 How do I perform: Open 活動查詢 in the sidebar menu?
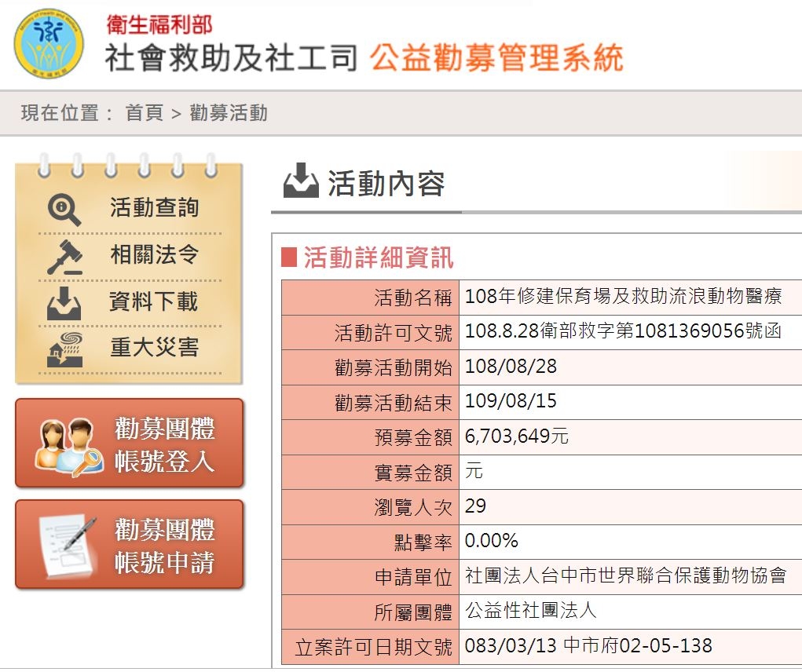[x=155, y=207]
